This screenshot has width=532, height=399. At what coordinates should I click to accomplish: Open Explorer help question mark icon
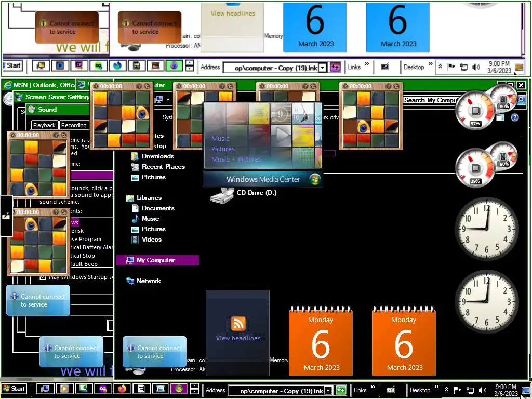(515, 117)
